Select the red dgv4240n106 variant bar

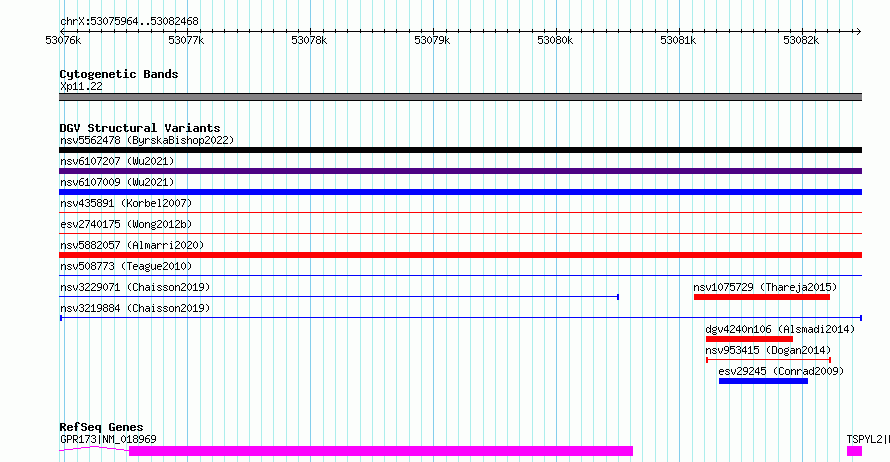tap(749, 339)
